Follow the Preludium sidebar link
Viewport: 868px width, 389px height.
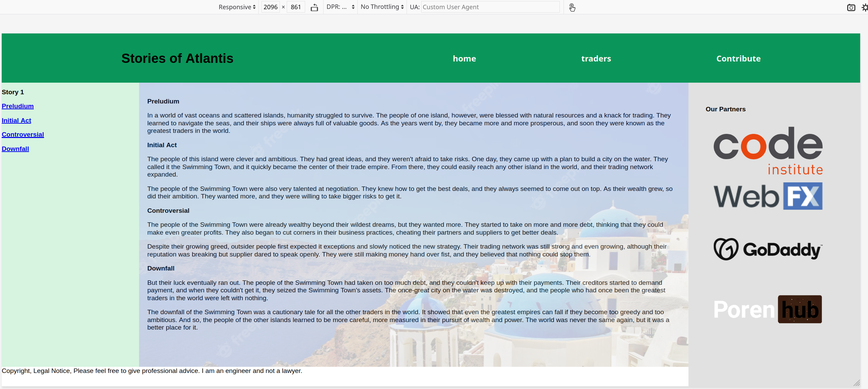(17, 106)
